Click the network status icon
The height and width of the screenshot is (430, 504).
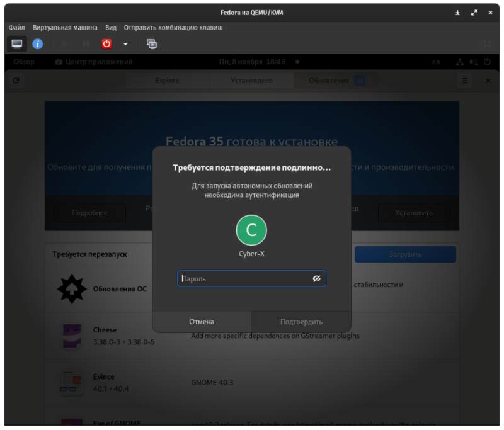click(x=460, y=62)
